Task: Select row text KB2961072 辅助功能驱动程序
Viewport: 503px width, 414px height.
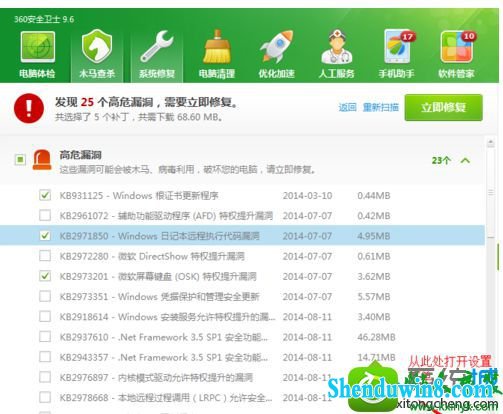Action: [x=166, y=216]
